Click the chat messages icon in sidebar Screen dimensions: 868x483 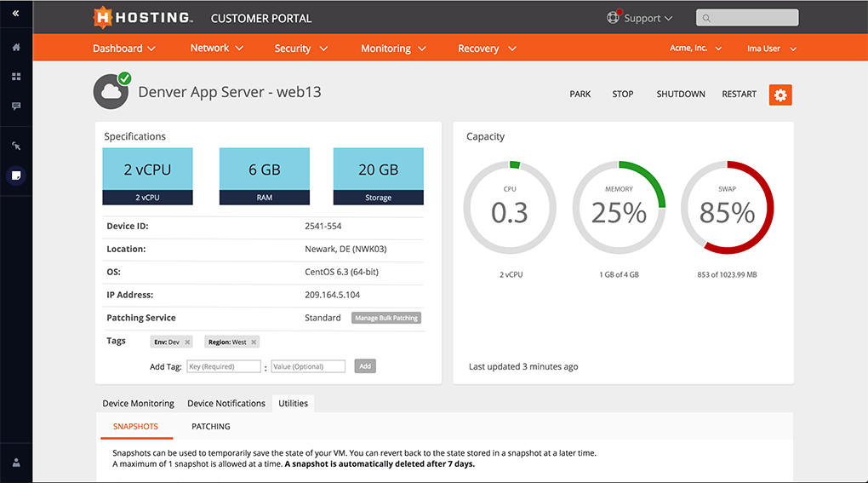point(16,106)
